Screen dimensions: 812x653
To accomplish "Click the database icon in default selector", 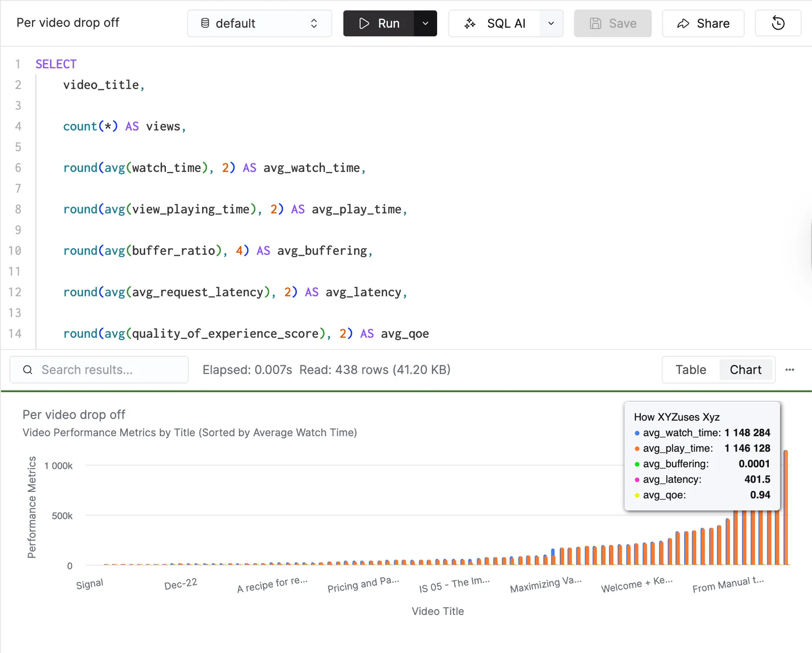I will pyautogui.click(x=205, y=23).
